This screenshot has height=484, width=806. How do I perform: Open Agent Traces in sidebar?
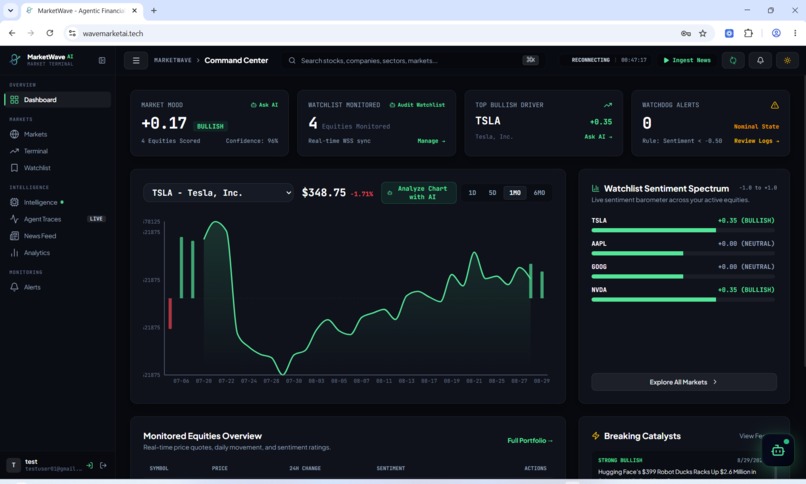click(x=58, y=219)
